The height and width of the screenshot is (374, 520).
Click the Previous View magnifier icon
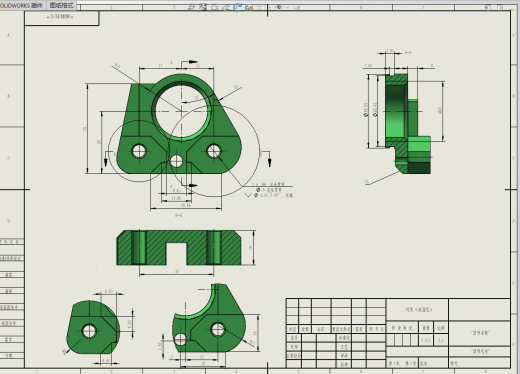(214, 7)
